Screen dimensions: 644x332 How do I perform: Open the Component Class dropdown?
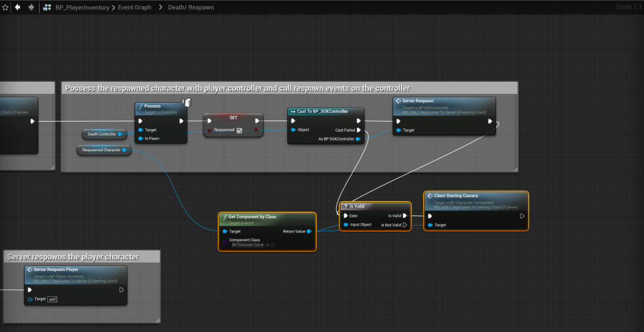247,244
